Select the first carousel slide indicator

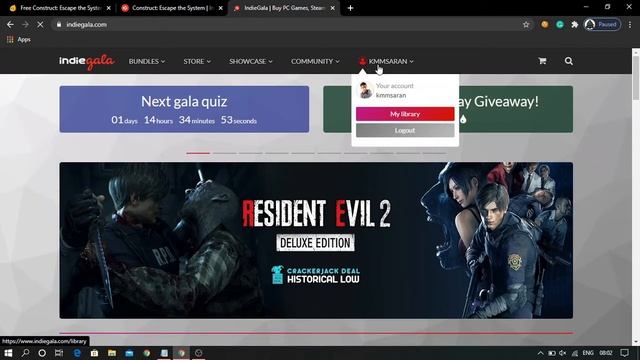[198, 153]
